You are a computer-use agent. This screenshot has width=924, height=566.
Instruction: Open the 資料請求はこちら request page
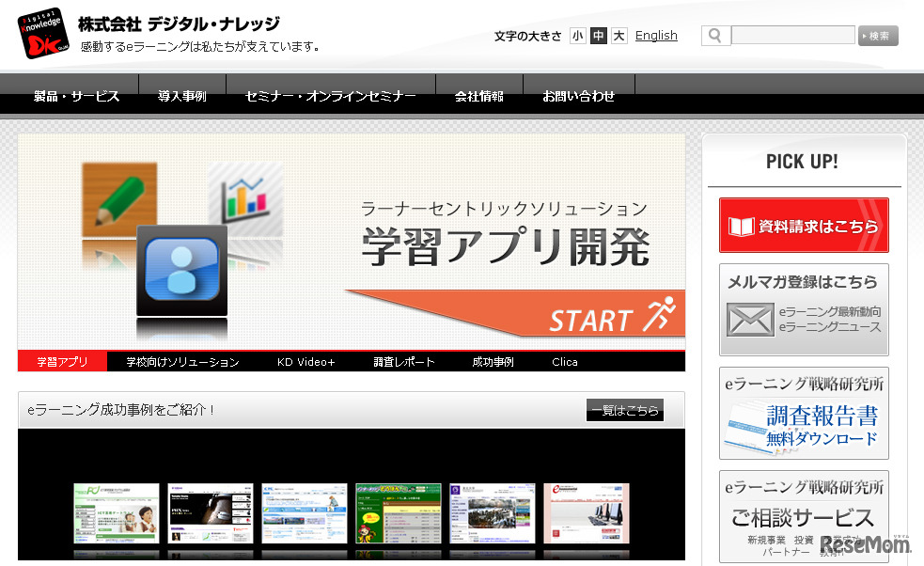pos(804,225)
